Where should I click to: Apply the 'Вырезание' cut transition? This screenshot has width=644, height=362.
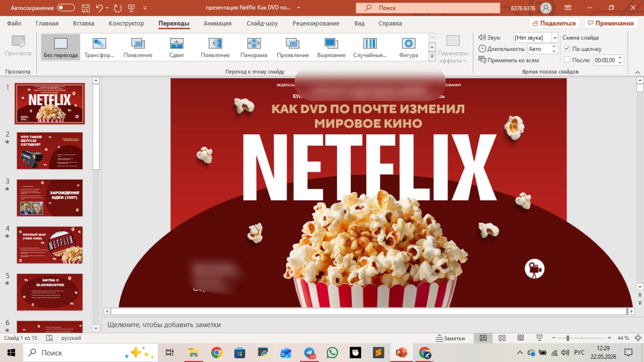tap(331, 47)
